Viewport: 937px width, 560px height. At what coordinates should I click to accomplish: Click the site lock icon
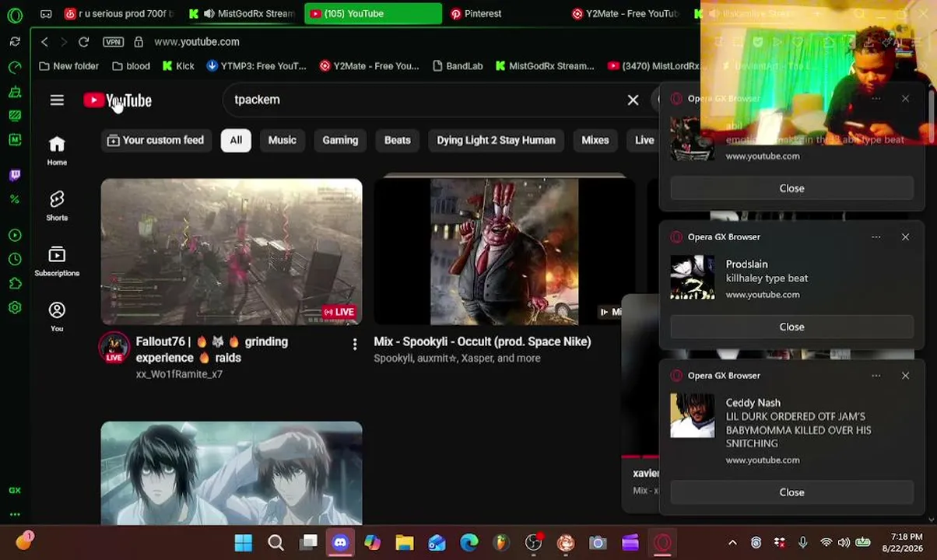tap(139, 42)
